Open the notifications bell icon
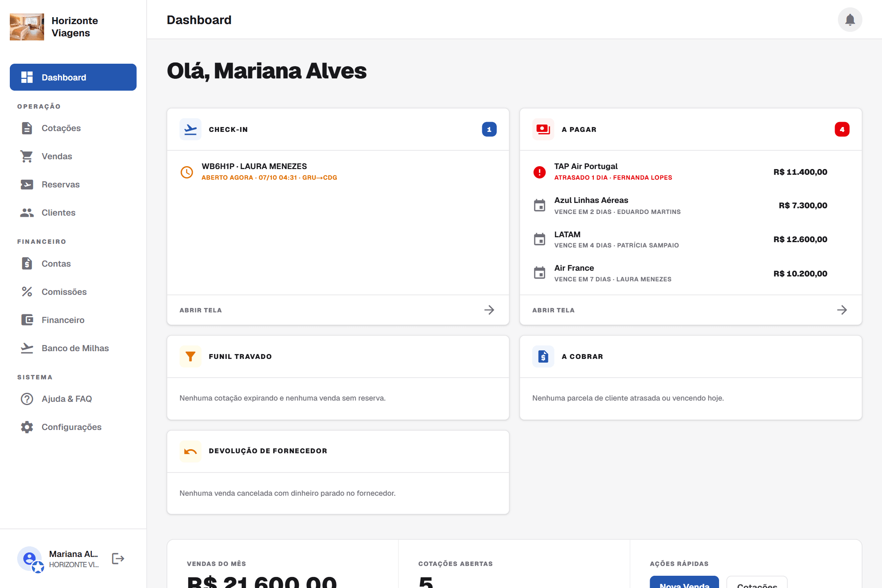The height and width of the screenshot is (588, 882). 850,20
